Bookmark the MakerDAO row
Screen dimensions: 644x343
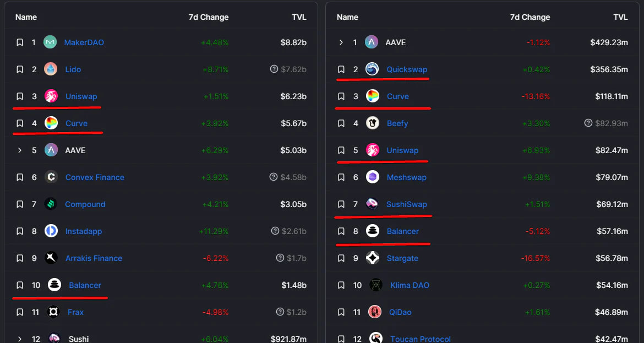tap(20, 42)
